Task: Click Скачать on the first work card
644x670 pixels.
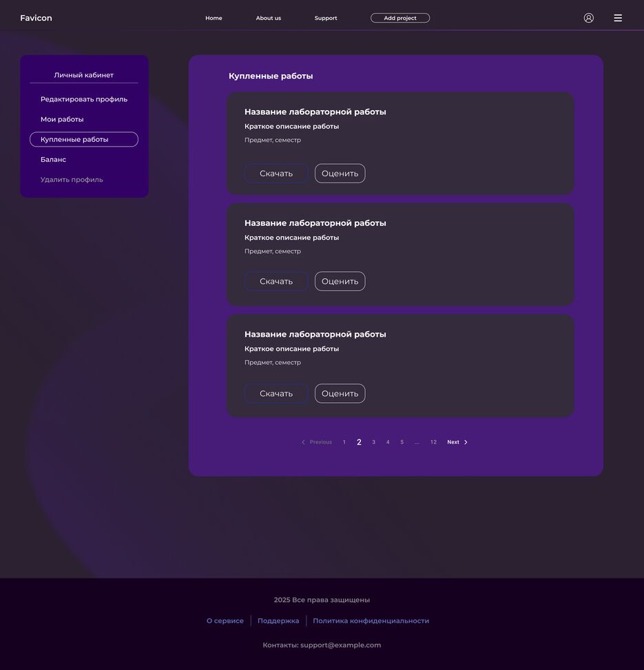Action: (x=276, y=174)
